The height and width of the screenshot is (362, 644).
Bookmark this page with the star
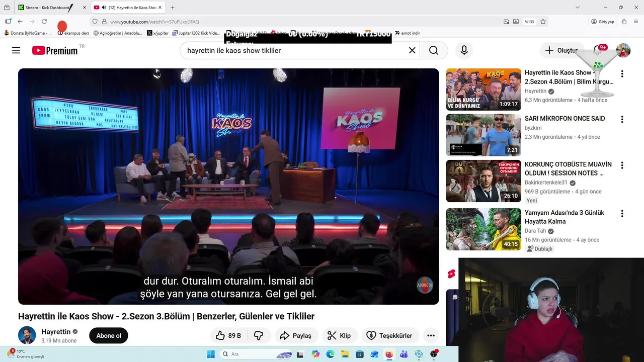543,22
